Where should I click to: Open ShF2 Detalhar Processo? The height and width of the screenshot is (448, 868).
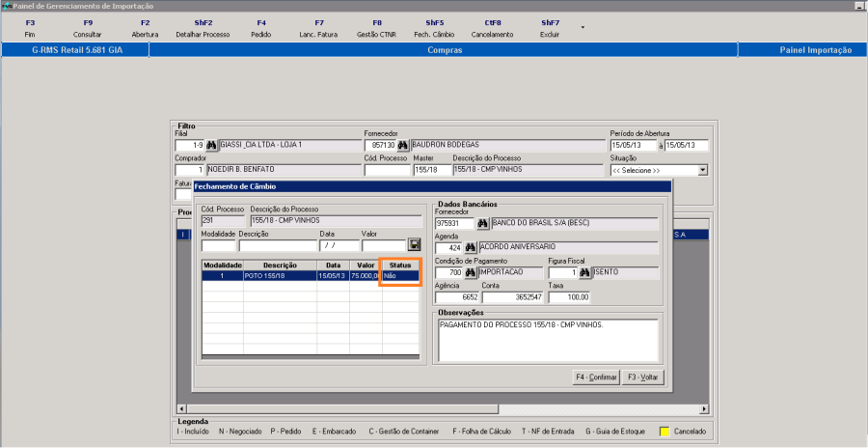pyautogui.click(x=203, y=29)
